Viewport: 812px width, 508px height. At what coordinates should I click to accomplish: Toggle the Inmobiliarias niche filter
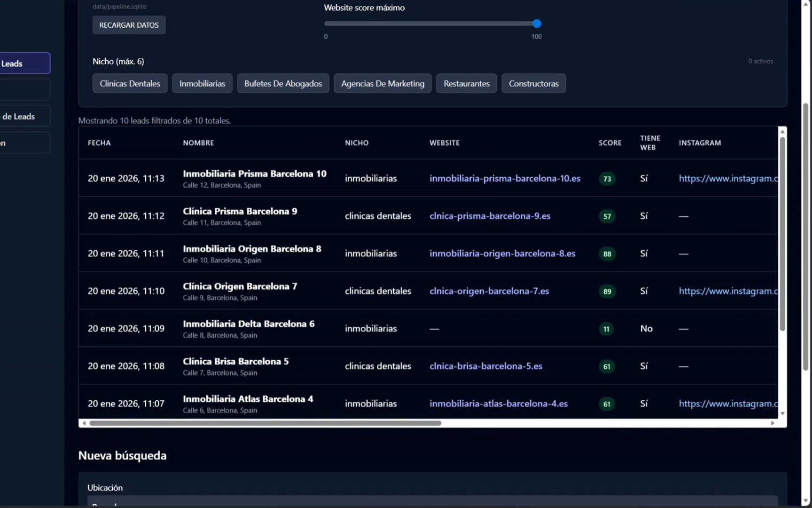202,83
